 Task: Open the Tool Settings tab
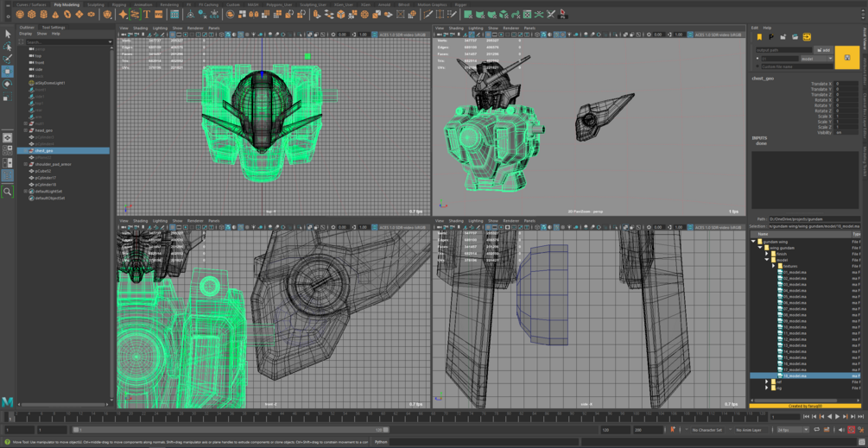54,27
